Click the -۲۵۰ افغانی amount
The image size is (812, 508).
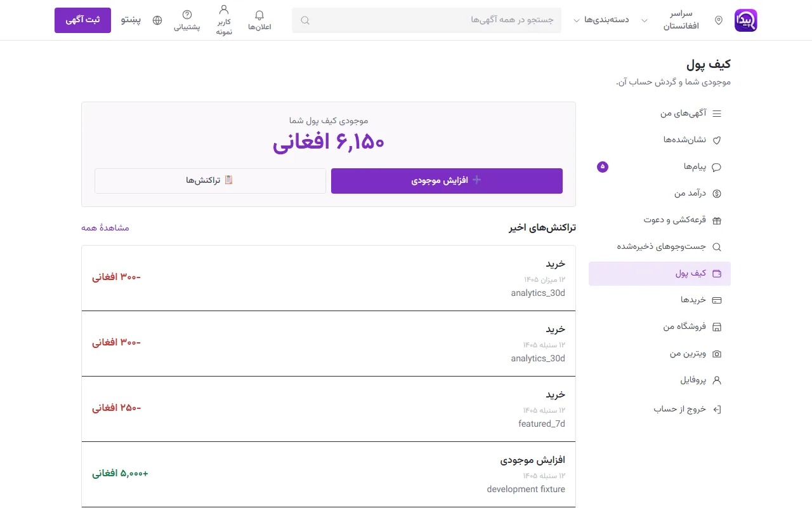[x=117, y=408]
